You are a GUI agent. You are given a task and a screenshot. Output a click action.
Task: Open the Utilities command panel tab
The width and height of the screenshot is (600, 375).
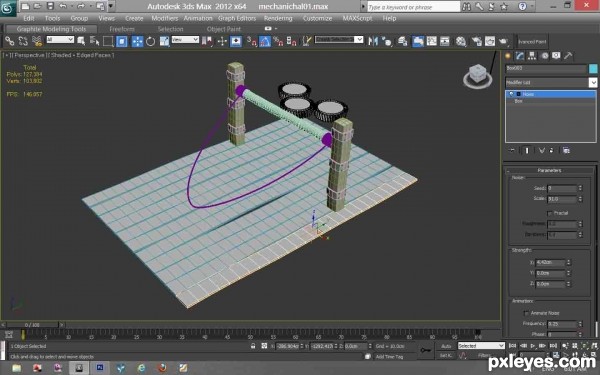568,56
